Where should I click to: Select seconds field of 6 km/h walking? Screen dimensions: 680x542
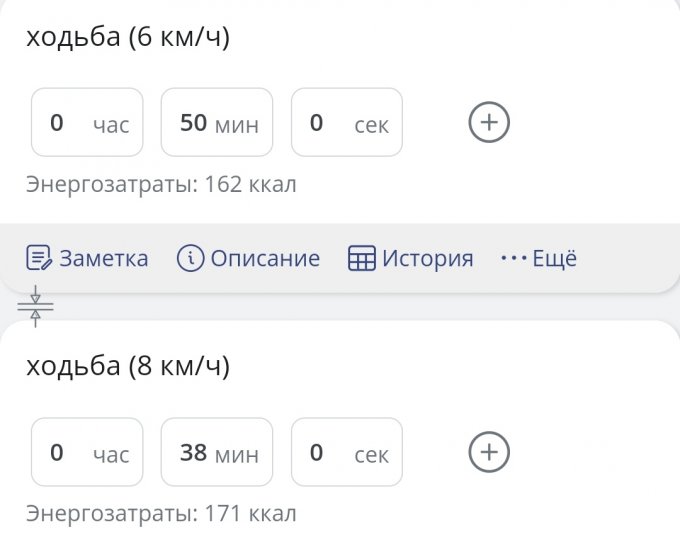click(x=347, y=122)
